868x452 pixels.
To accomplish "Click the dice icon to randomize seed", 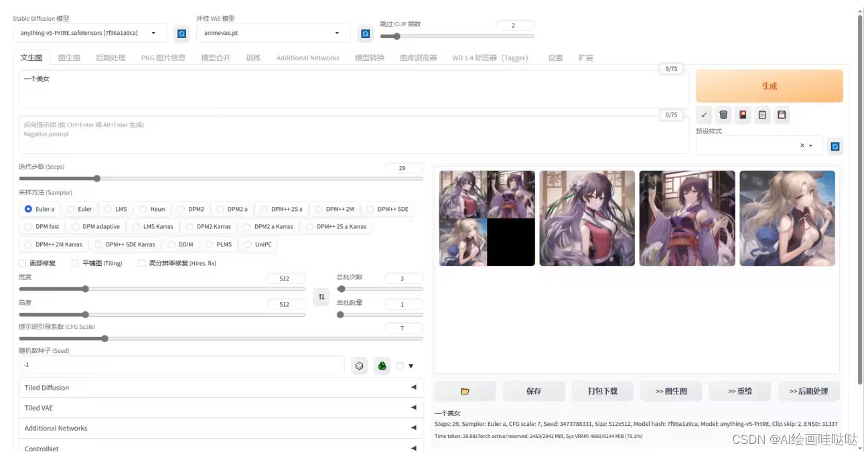I will 359,364.
